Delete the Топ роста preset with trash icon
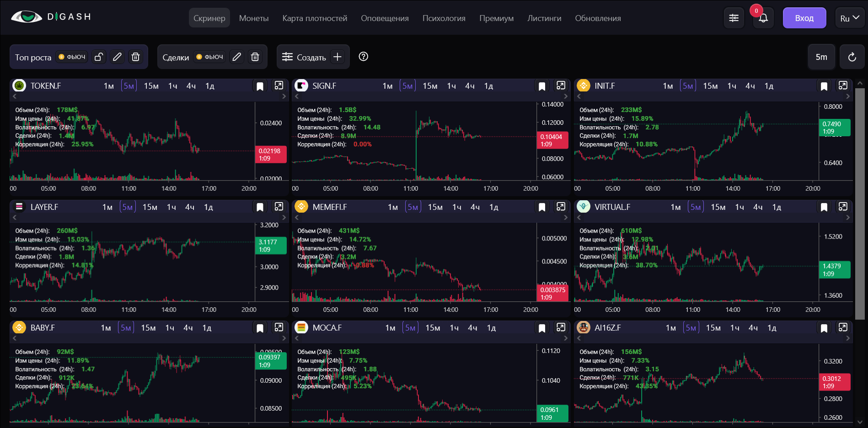The width and height of the screenshot is (868, 428). coord(135,57)
